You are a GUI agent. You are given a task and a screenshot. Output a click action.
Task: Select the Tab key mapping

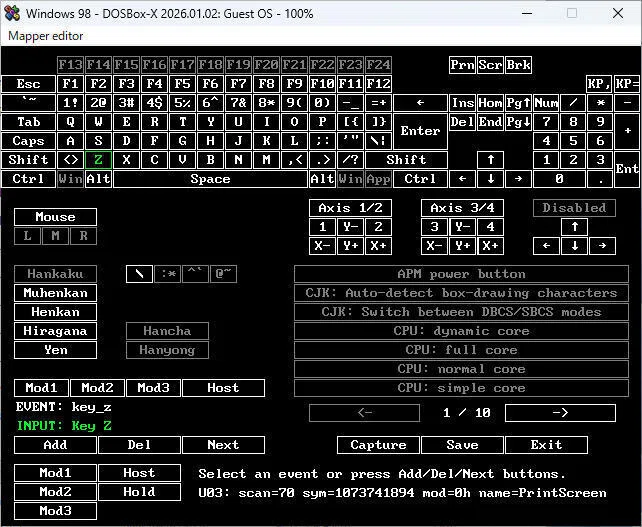point(28,122)
